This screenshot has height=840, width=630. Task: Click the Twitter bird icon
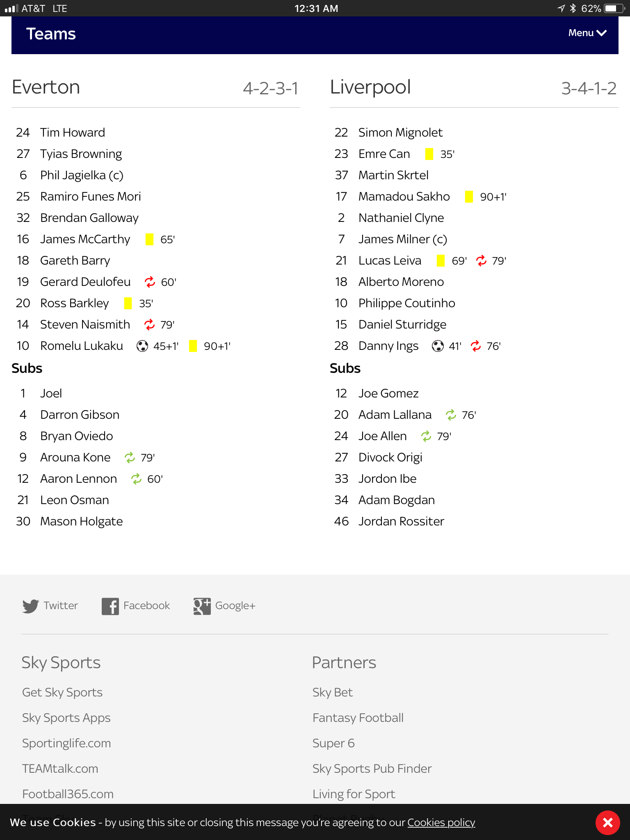[x=30, y=606]
